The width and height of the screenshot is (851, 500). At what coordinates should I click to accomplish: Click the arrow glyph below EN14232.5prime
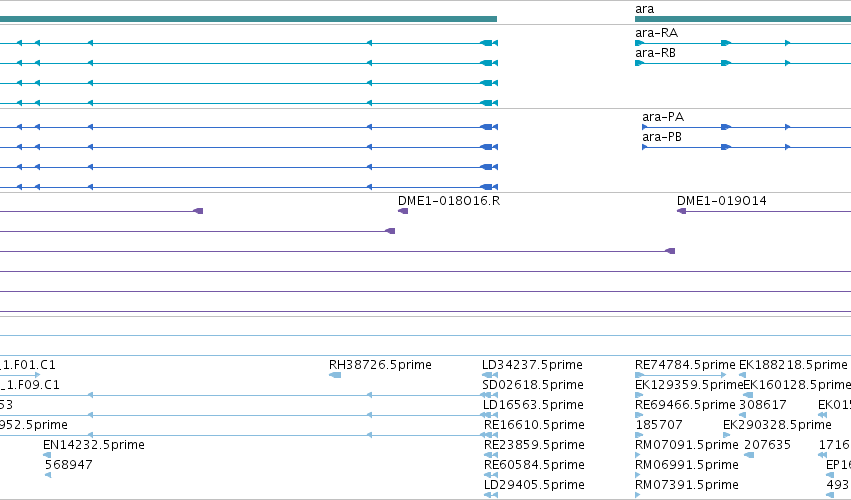47,455
